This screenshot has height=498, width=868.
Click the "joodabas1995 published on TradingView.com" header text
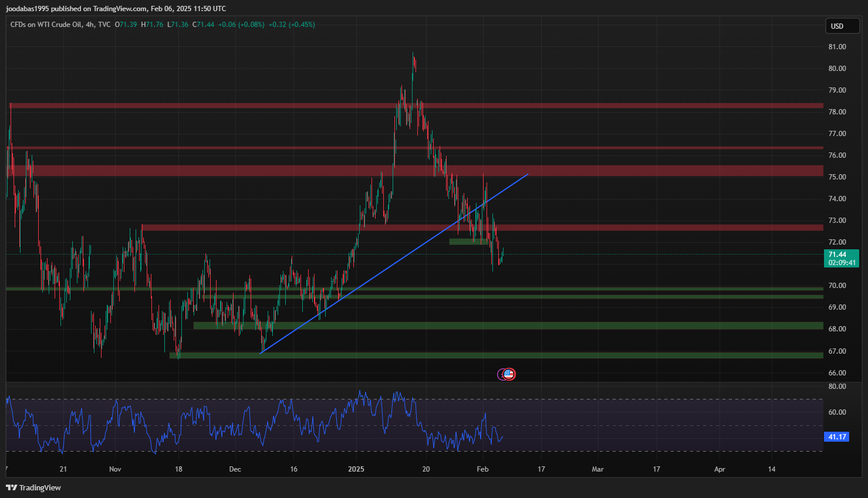(76, 9)
